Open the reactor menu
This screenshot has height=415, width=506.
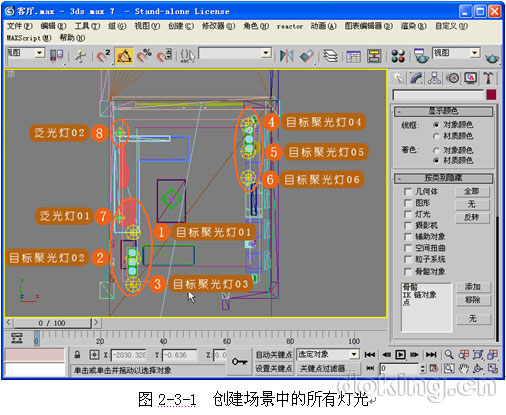[x=290, y=26]
